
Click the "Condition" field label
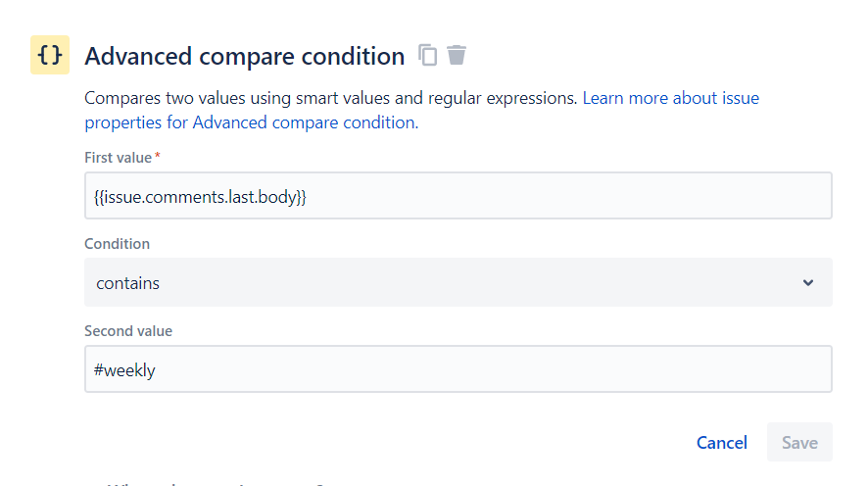point(117,244)
